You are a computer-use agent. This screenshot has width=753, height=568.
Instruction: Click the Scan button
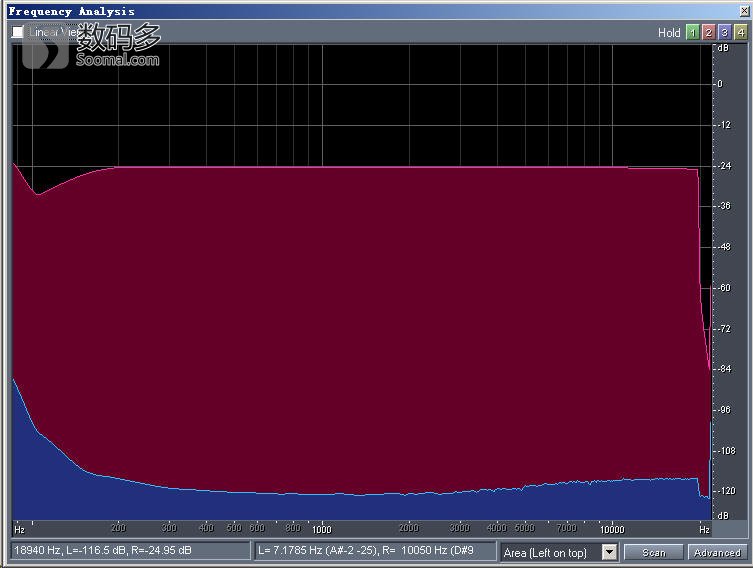(653, 552)
